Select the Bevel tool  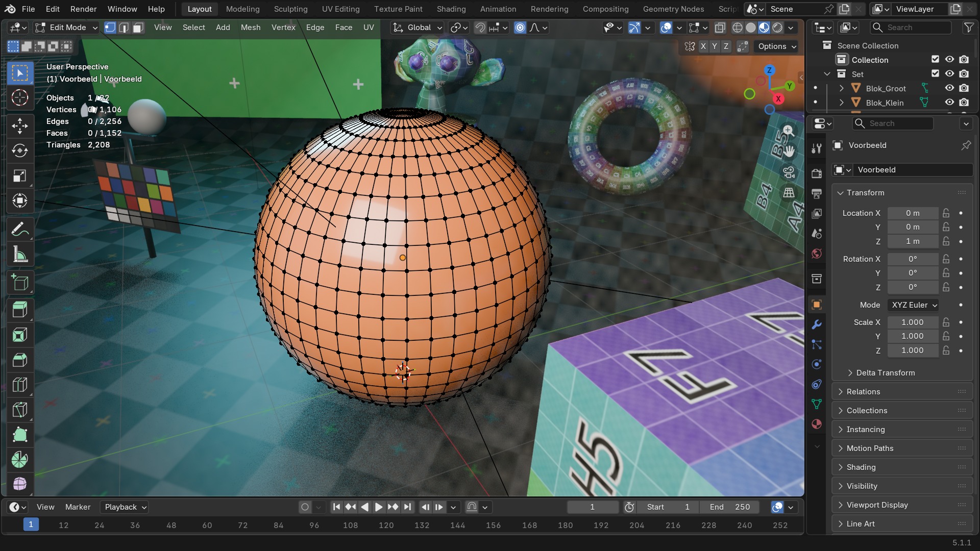pyautogui.click(x=20, y=360)
